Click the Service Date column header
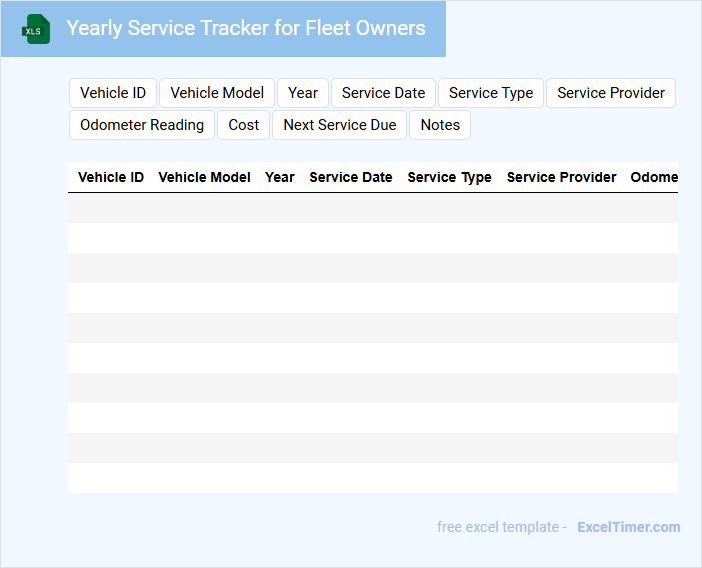 pos(351,177)
